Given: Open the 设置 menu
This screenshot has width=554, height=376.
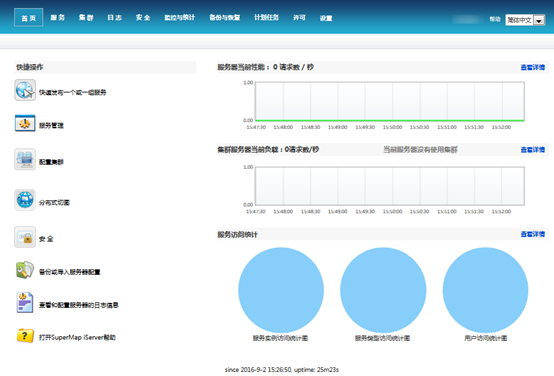Looking at the screenshot, I should (x=326, y=18).
